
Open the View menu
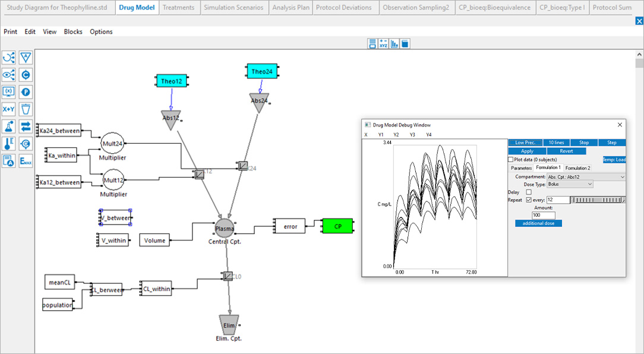click(50, 31)
